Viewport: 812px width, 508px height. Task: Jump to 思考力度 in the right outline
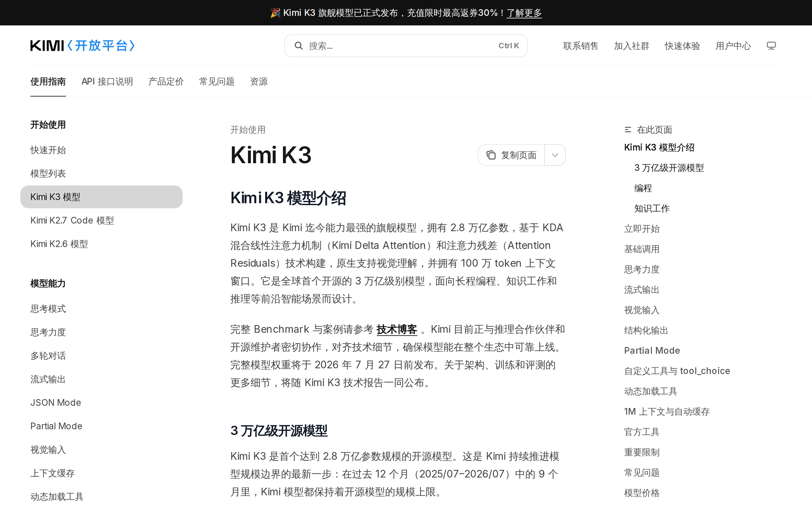pos(642,270)
